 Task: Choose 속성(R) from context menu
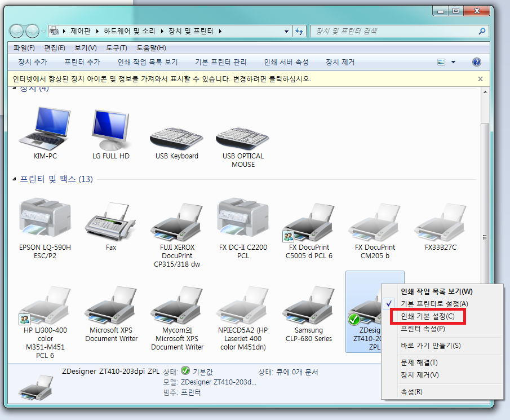(x=411, y=392)
